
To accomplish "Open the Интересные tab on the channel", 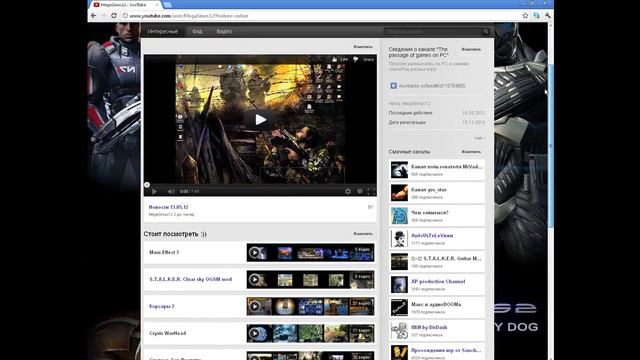I will point(162,31).
